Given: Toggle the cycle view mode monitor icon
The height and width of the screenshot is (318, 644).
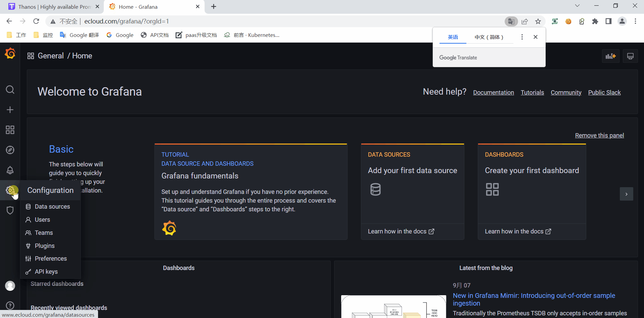Looking at the screenshot, I should 630,56.
